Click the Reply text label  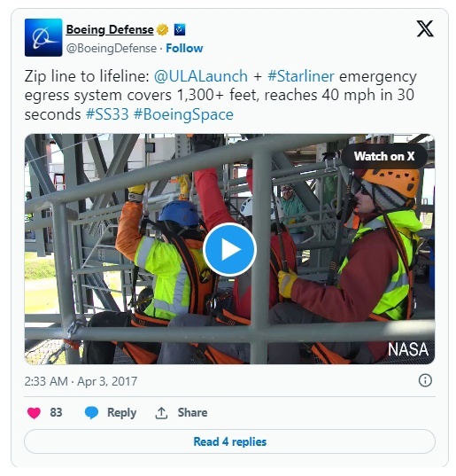click(x=122, y=413)
